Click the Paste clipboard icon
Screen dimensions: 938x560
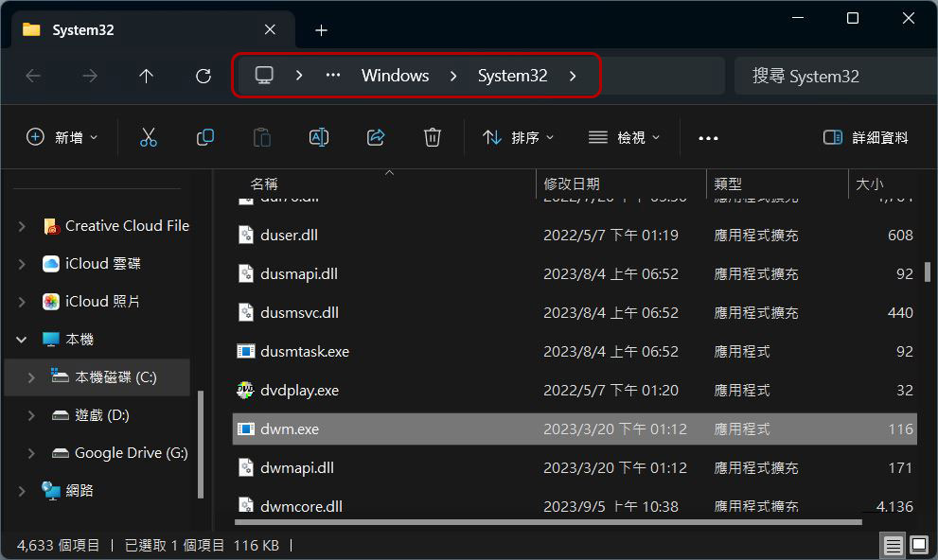(262, 137)
